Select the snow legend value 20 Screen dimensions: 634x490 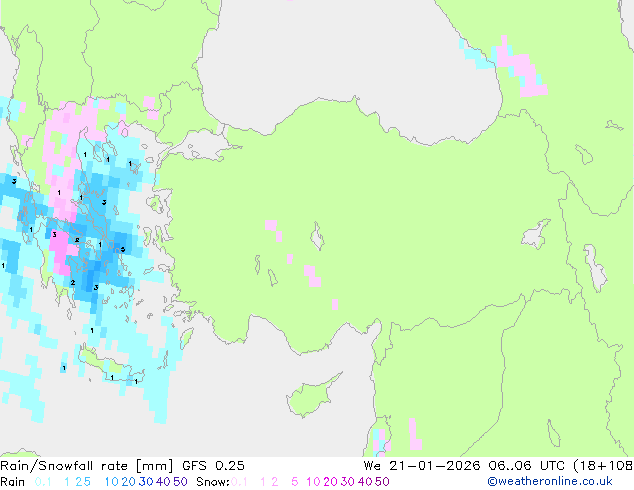point(330,482)
